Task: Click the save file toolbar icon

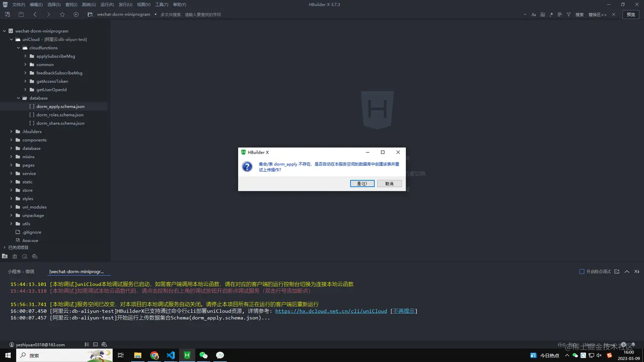Action: tap(21, 14)
